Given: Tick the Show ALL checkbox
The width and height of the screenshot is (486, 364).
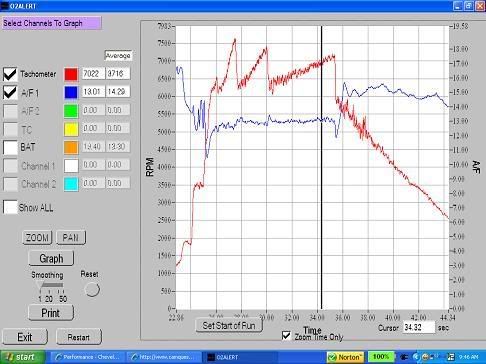Looking at the screenshot, I should point(10,207).
